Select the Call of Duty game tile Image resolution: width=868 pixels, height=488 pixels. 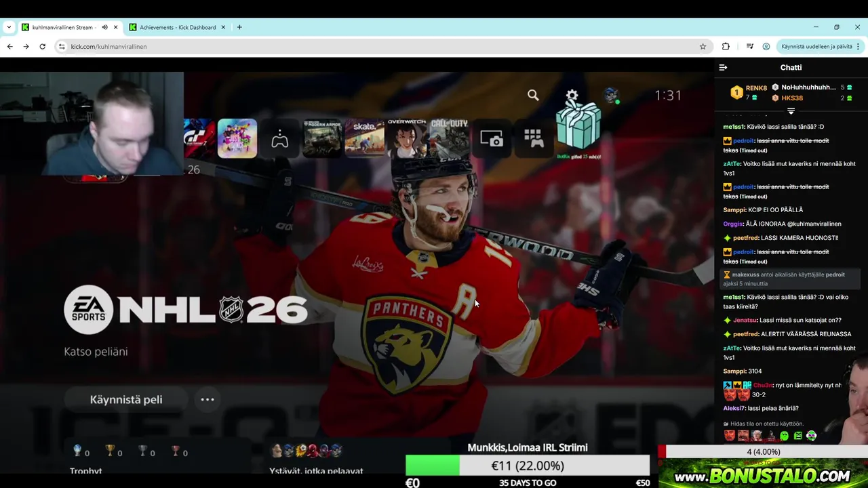coord(449,138)
